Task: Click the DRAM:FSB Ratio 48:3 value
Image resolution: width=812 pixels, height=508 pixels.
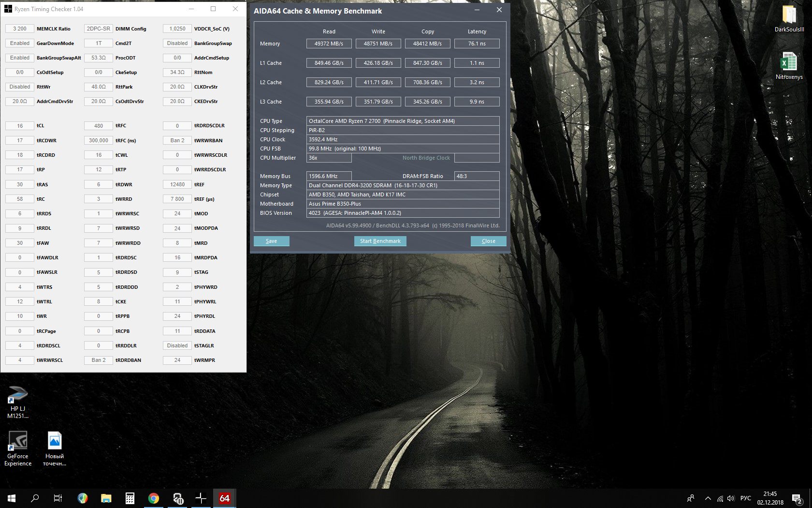Action: (x=477, y=176)
